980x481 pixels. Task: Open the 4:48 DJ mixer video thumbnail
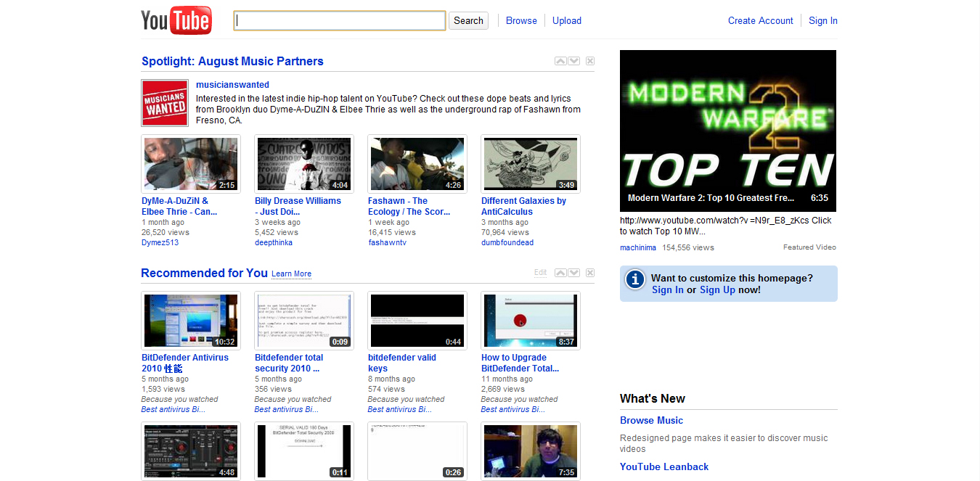pos(191,451)
